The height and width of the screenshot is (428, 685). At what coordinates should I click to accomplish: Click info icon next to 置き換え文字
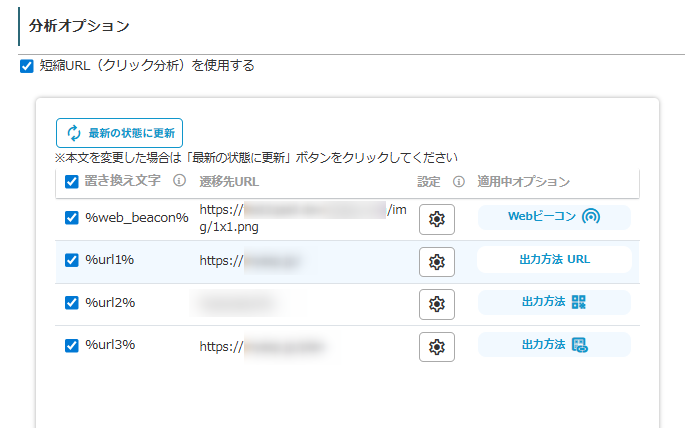point(179,181)
